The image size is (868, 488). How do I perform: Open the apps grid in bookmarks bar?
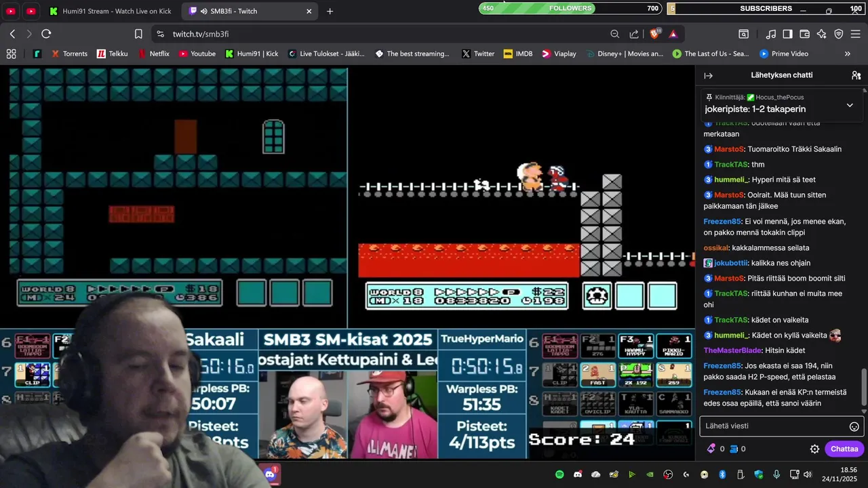click(x=11, y=54)
